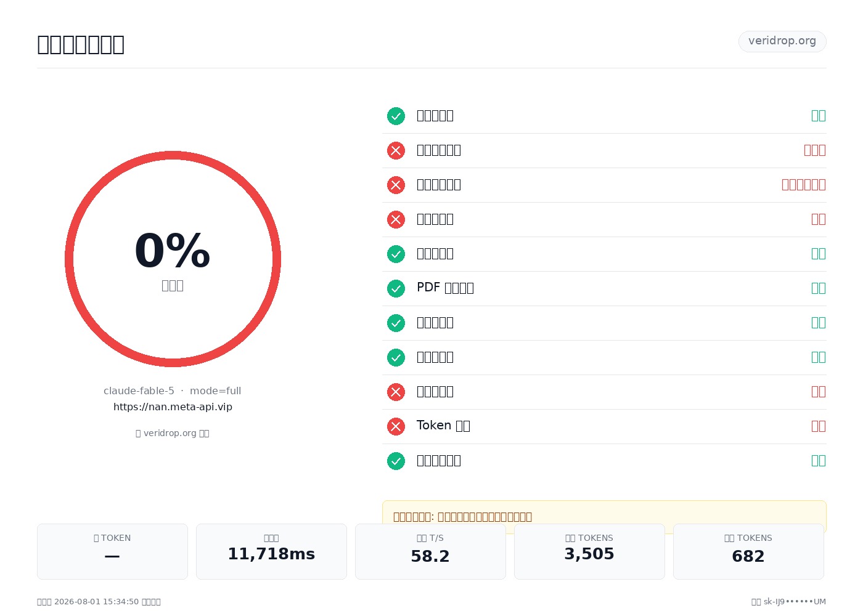
Task: Click the red X icon directly above the Token row
Action: click(x=396, y=392)
